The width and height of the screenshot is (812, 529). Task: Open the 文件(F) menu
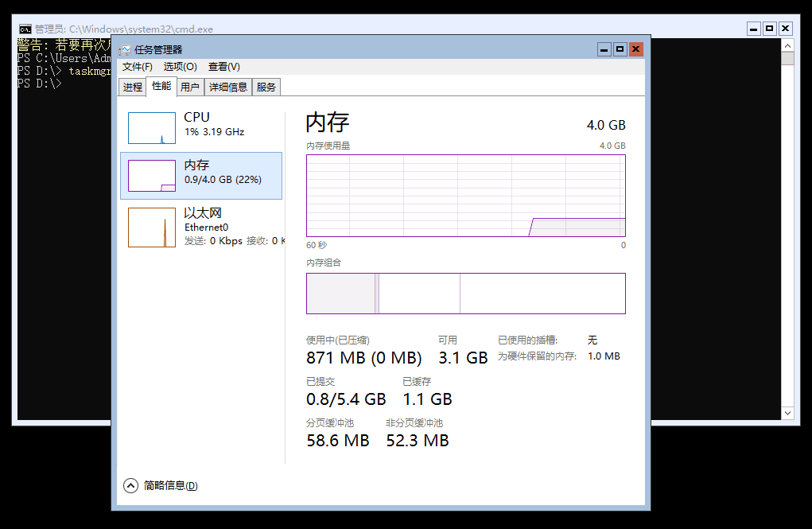pos(136,67)
